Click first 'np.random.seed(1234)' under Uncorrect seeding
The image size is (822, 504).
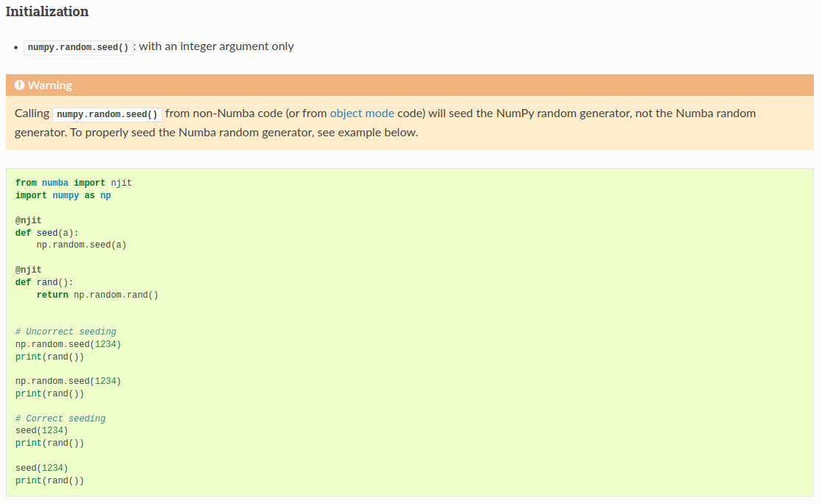[x=68, y=344]
